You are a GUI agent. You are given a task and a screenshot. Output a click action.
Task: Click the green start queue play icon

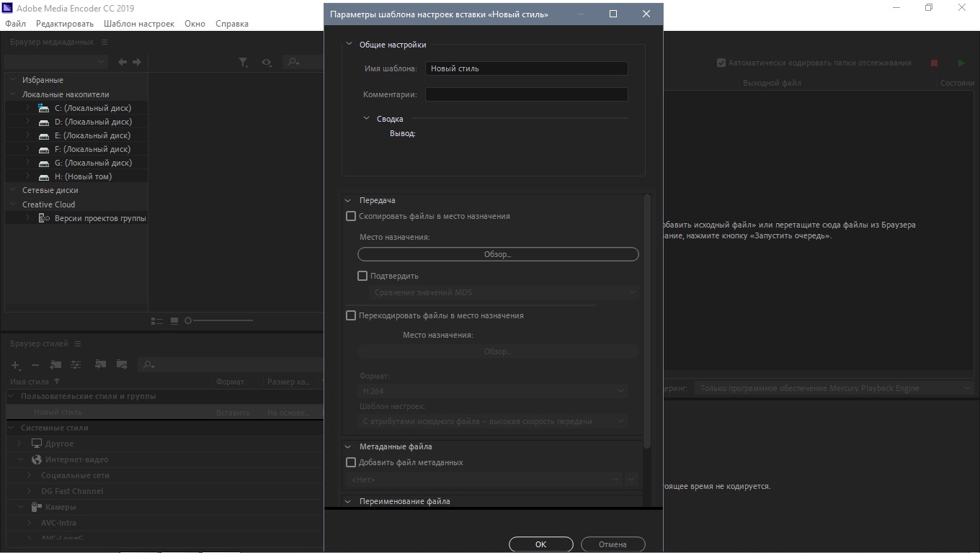coord(961,63)
